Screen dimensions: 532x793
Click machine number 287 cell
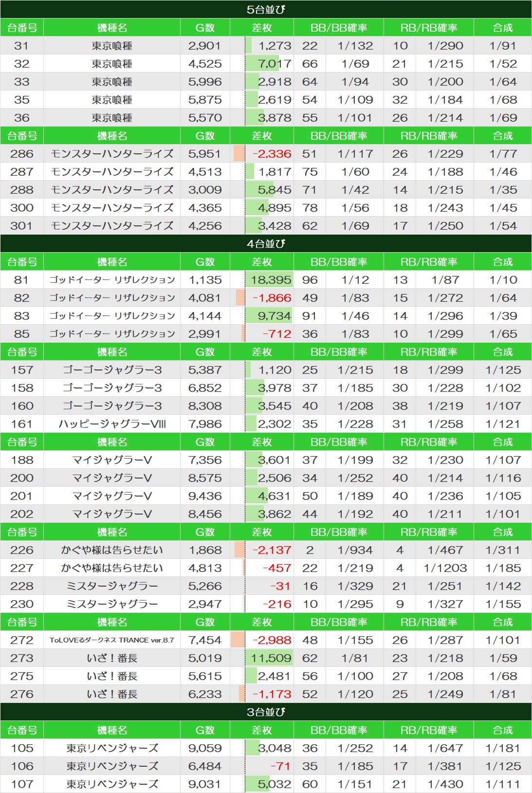pos(22,172)
